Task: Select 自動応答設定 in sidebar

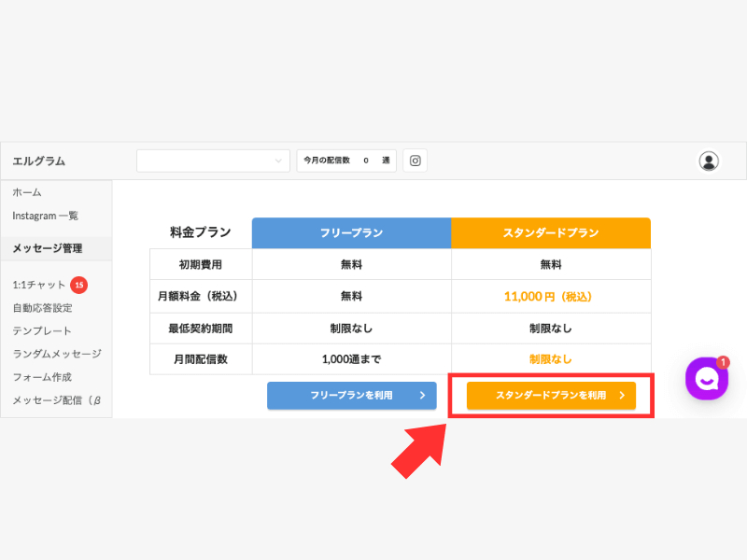Action: pos(42,308)
